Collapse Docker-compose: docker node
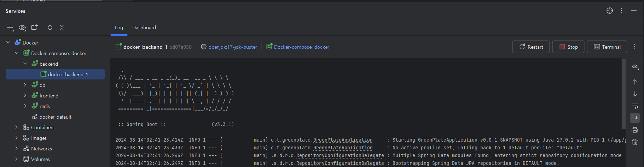 point(17,53)
